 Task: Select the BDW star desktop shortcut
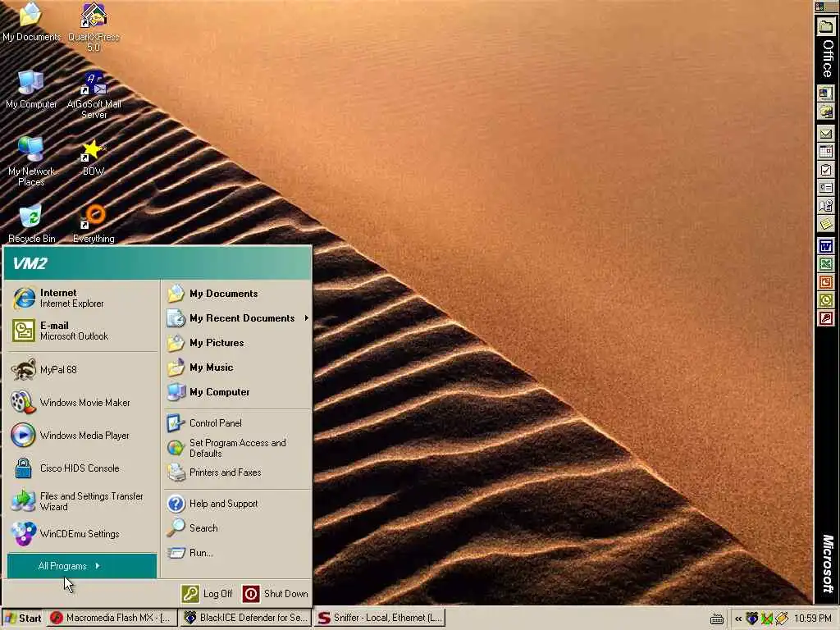click(x=94, y=158)
